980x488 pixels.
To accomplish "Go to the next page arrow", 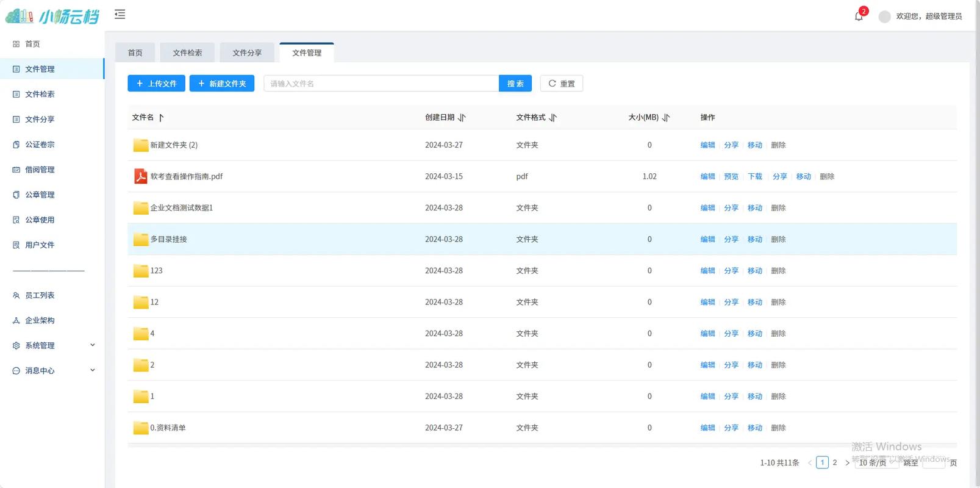I will (x=847, y=463).
